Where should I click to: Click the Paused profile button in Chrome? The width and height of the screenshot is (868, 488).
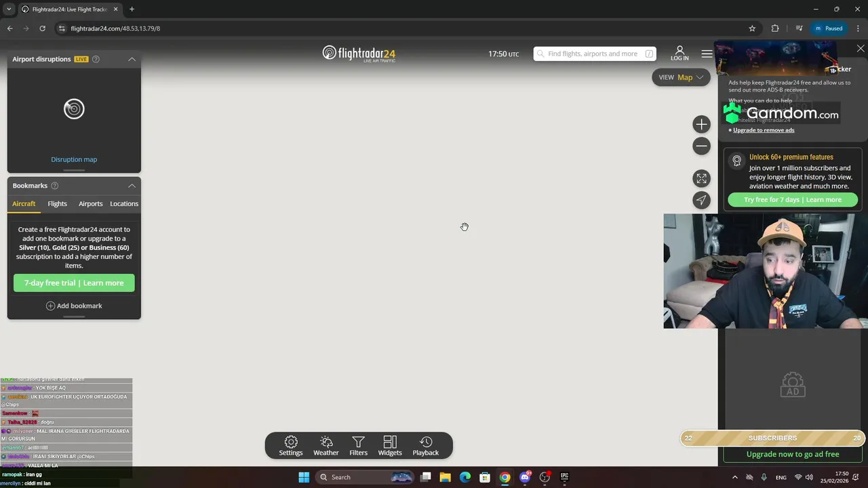pos(829,28)
